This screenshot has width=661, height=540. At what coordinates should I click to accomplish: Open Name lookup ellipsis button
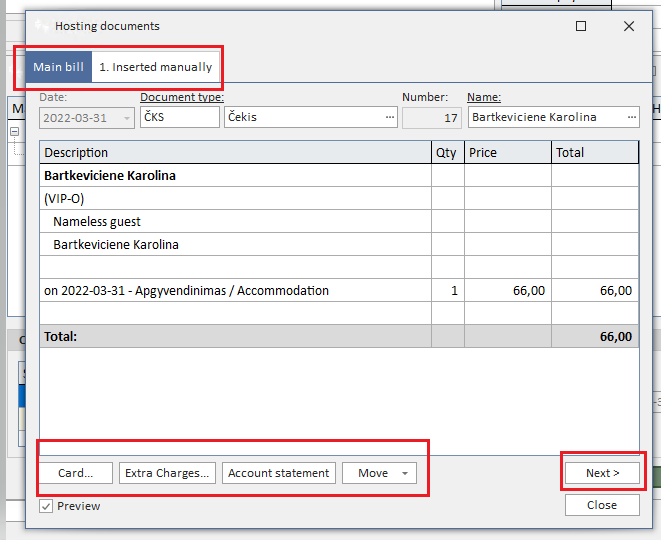coord(631,117)
